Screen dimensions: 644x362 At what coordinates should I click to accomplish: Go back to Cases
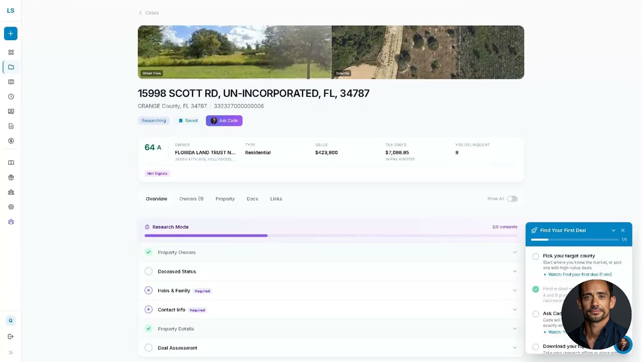(x=149, y=13)
